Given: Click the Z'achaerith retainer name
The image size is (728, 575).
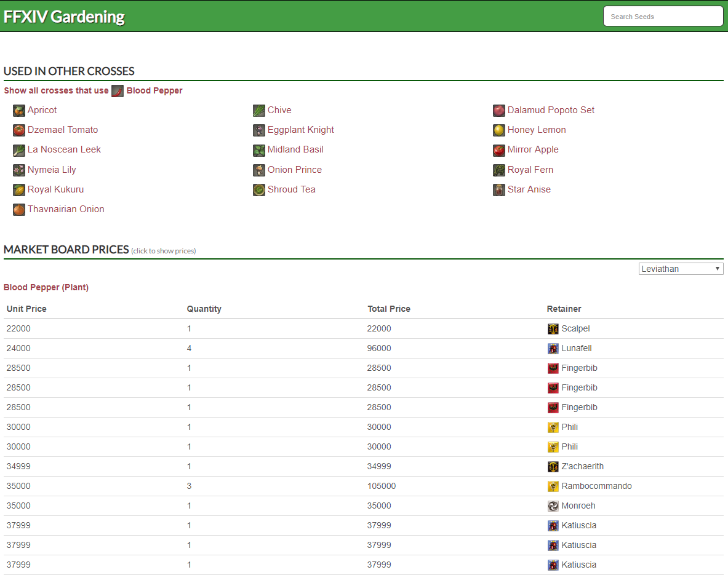Looking at the screenshot, I should pos(583,466).
